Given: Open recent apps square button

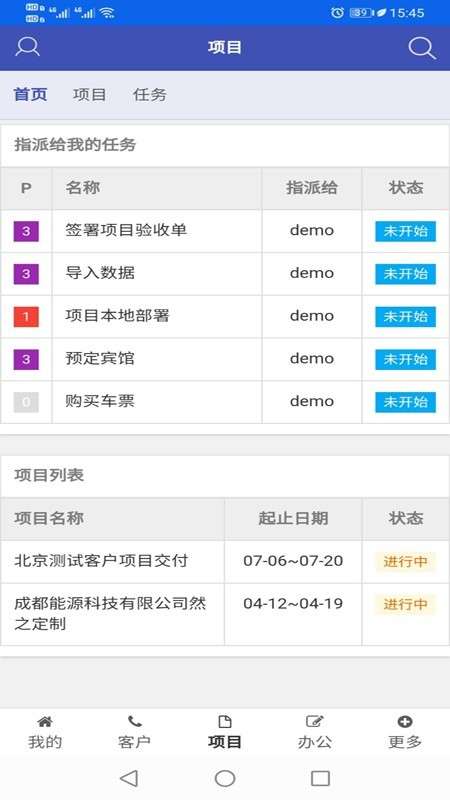Looking at the screenshot, I should (x=320, y=778).
